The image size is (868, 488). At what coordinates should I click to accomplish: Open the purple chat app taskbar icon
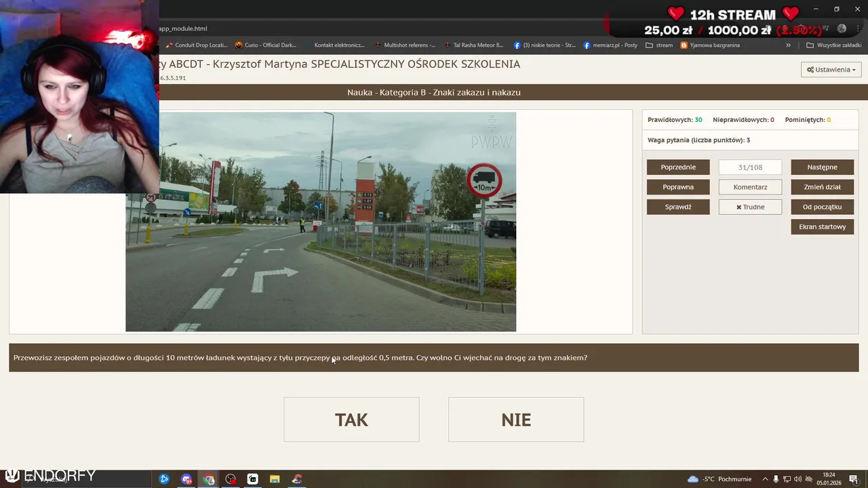pos(186,479)
